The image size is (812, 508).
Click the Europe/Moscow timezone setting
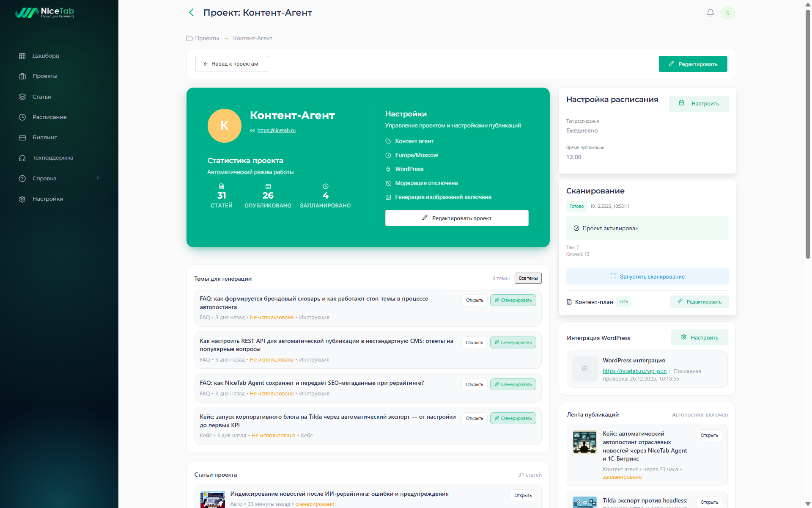[x=417, y=155]
